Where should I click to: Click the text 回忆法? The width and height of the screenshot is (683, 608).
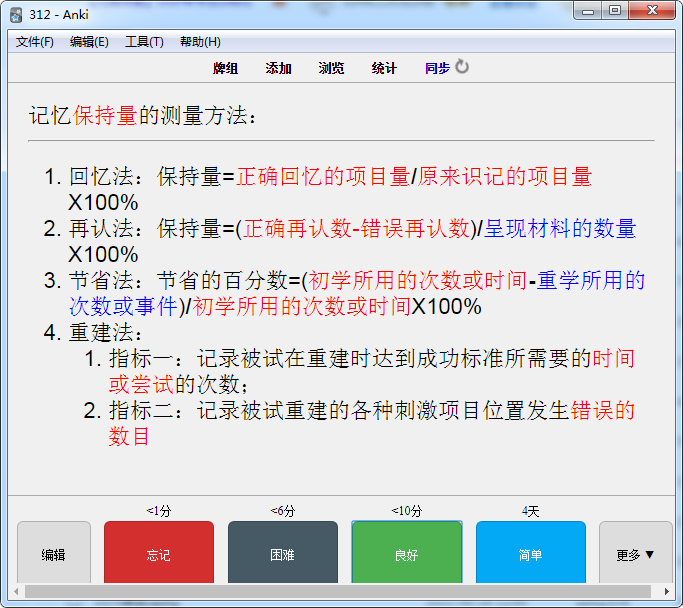click(x=101, y=176)
